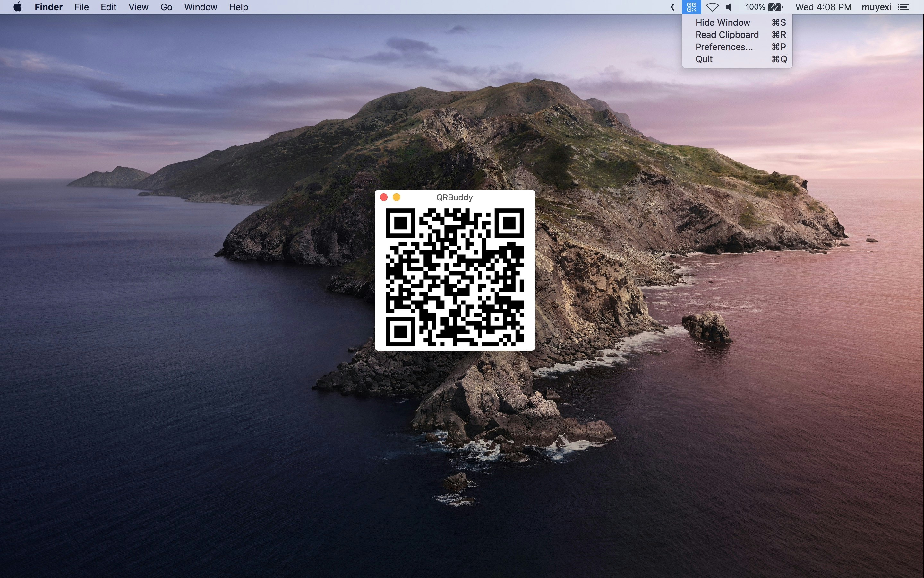Click the Wed 4:08 PM clock
This screenshot has height=578, width=924.
pos(823,7)
